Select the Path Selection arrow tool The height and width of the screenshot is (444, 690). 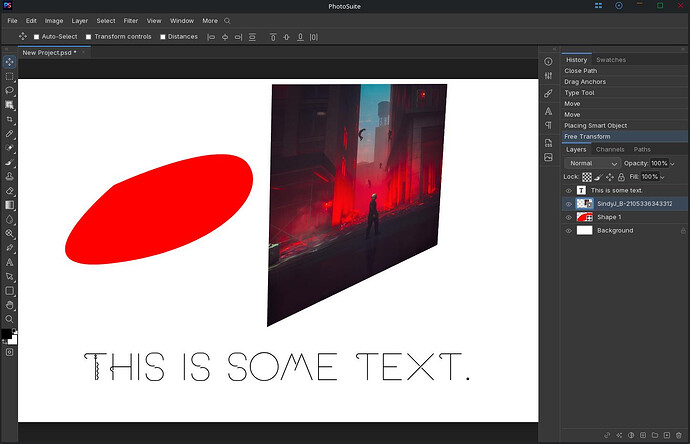[x=9, y=276]
